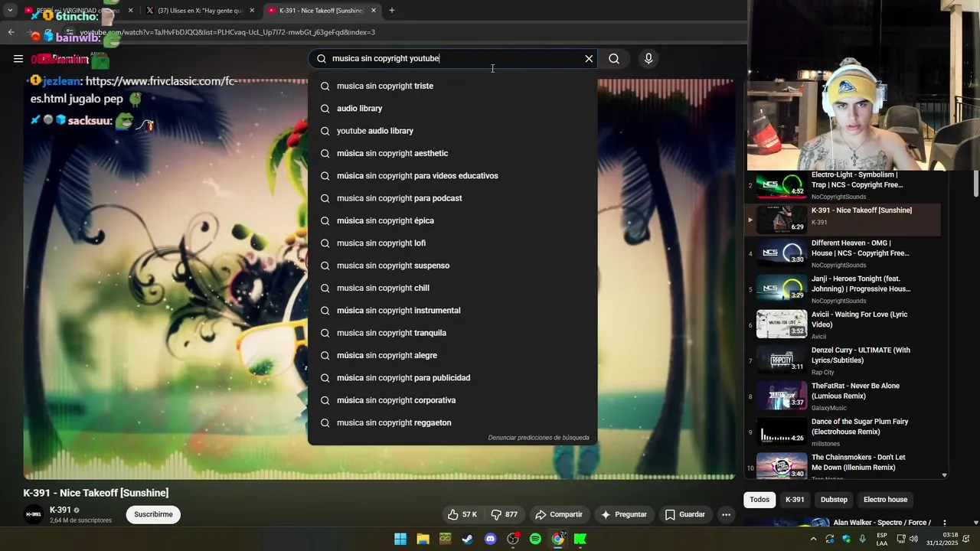Play The Chainsmokers - Don't Let Me Down
Viewport: 980px width, 551px height.
point(842,465)
